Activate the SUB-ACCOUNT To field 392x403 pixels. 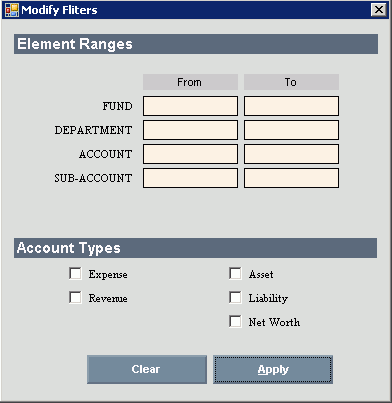(x=291, y=178)
